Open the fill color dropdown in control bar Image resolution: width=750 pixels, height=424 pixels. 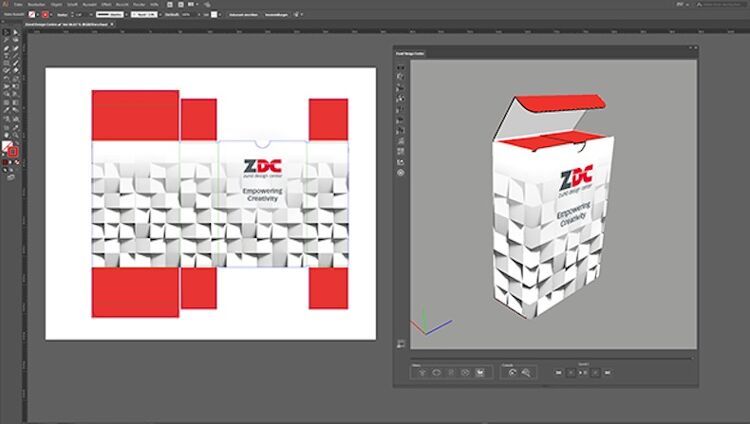pyautogui.click(x=37, y=15)
